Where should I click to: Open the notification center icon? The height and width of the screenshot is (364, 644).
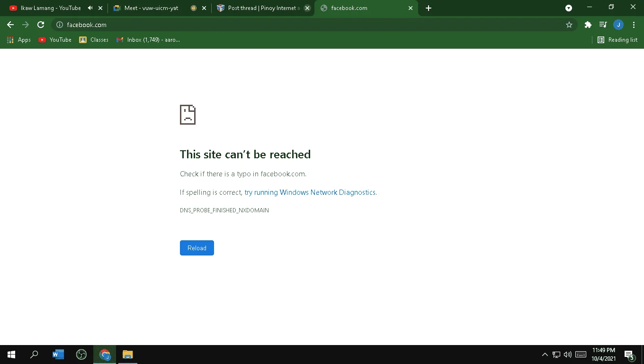click(x=629, y=355)
